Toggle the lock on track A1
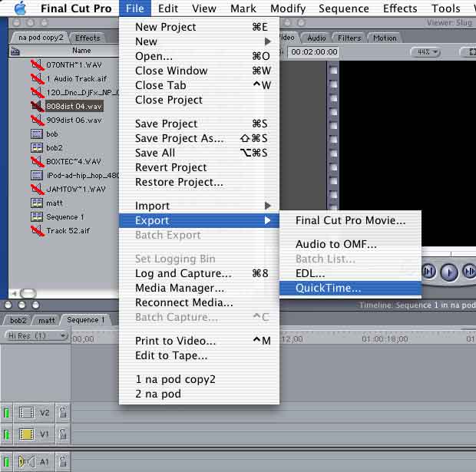The height and width of the screenshot is (472, 476). point(62,462)
